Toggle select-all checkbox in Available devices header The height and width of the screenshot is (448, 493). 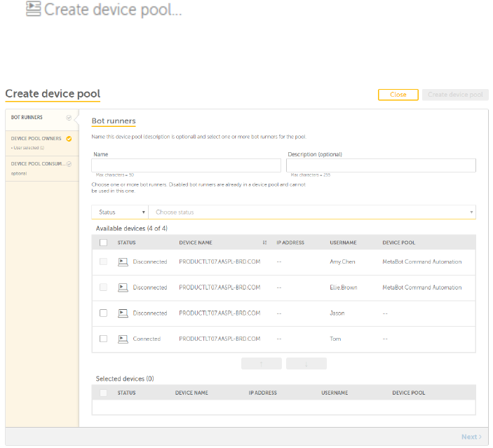pyautogui.click(x=103, y=243)
